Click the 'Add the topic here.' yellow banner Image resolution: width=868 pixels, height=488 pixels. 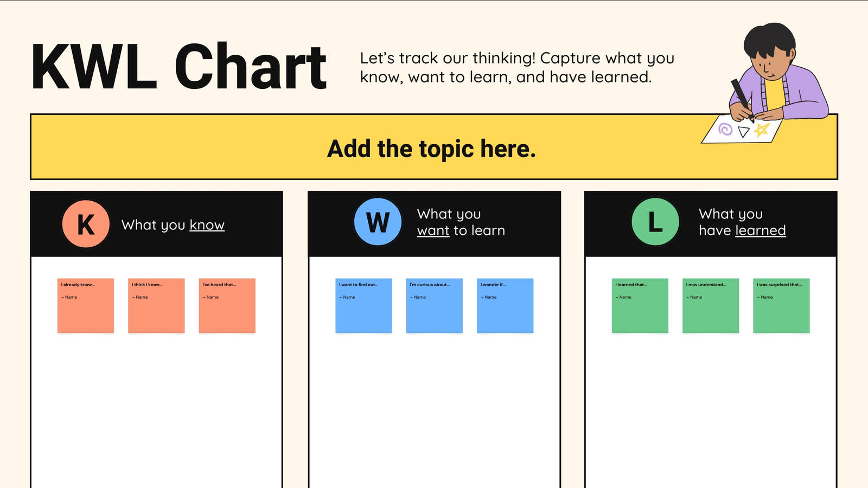pos(434,147)
